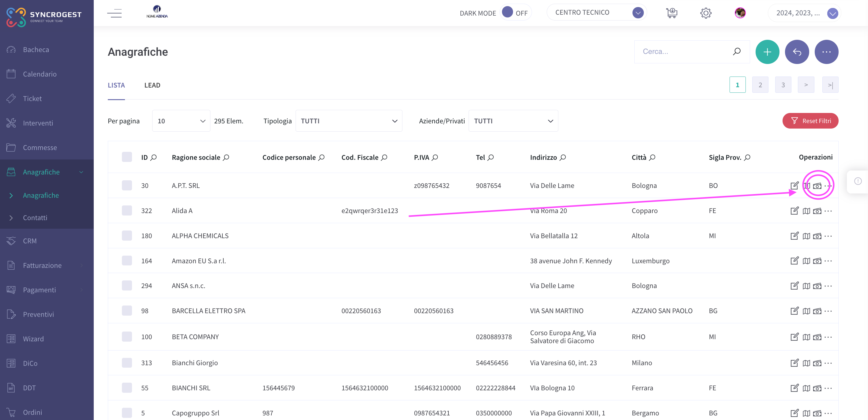Open the Tipologia TUTTI dropdown
The width and height of the screenshot is (868, 420).
tap(349, 121)
